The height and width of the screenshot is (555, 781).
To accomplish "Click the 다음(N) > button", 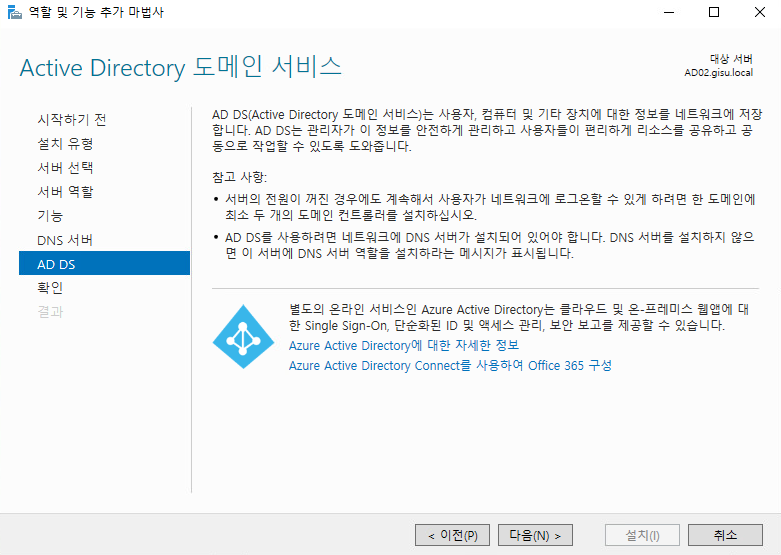I will click(535, 535).
